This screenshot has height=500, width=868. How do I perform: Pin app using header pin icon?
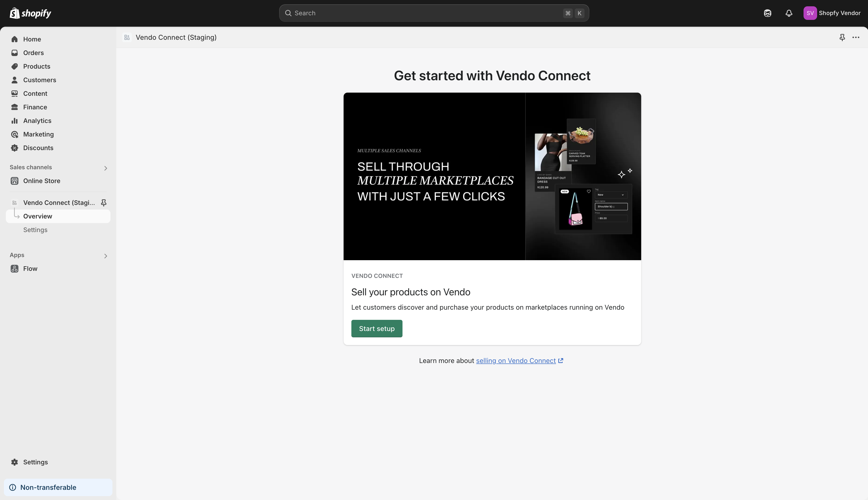(842, 37)
